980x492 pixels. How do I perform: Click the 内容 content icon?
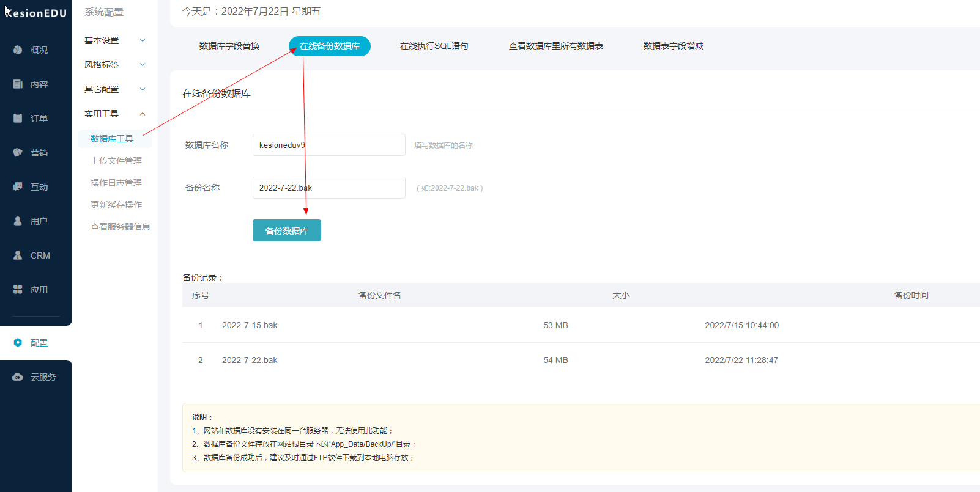click(x=18, y=84)
